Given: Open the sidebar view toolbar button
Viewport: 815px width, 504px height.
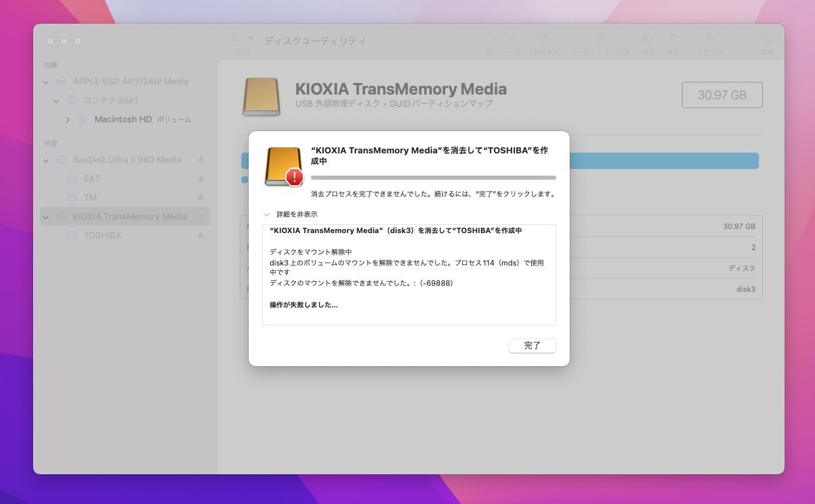Looking at the screenshot, I should click(239, 38).
